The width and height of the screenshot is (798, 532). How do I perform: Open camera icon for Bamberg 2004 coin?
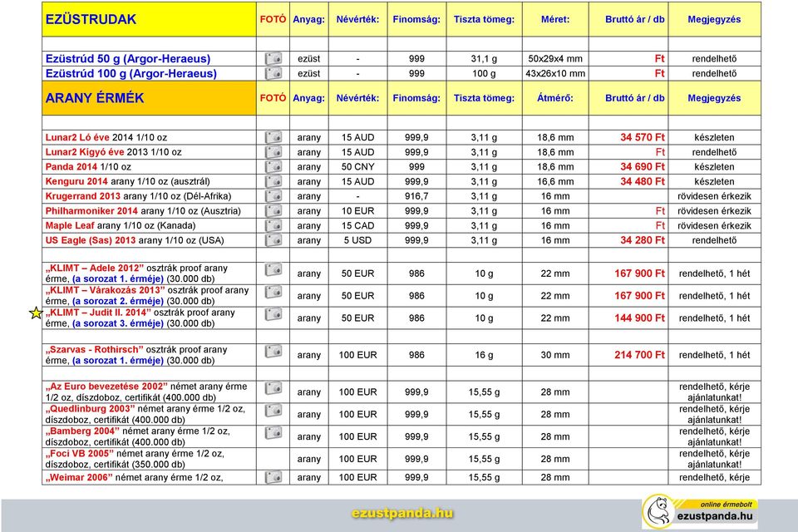(273, 433)
